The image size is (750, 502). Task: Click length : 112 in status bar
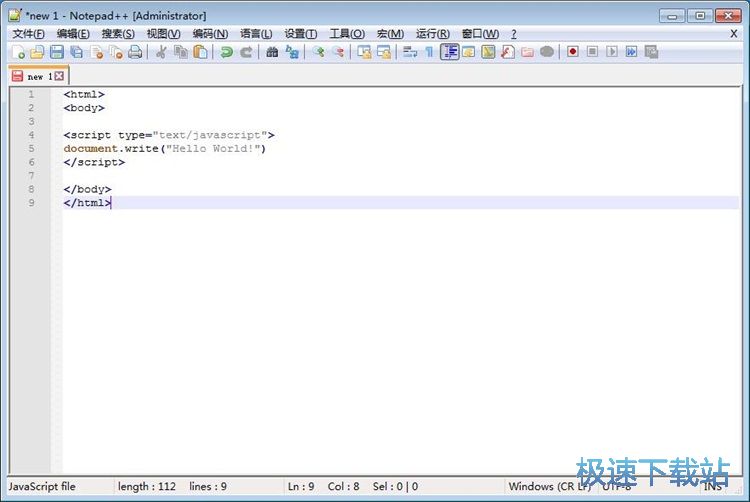pos(147,486)
